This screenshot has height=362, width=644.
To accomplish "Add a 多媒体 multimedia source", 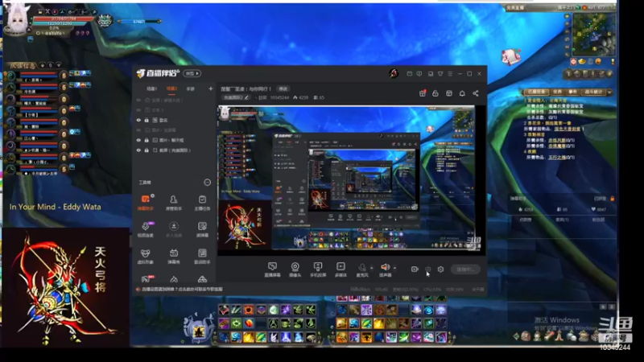I will pos(341,269).
